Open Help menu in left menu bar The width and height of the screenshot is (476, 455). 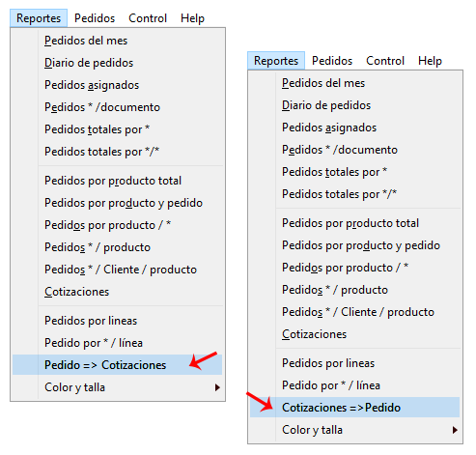click(192, 18)
